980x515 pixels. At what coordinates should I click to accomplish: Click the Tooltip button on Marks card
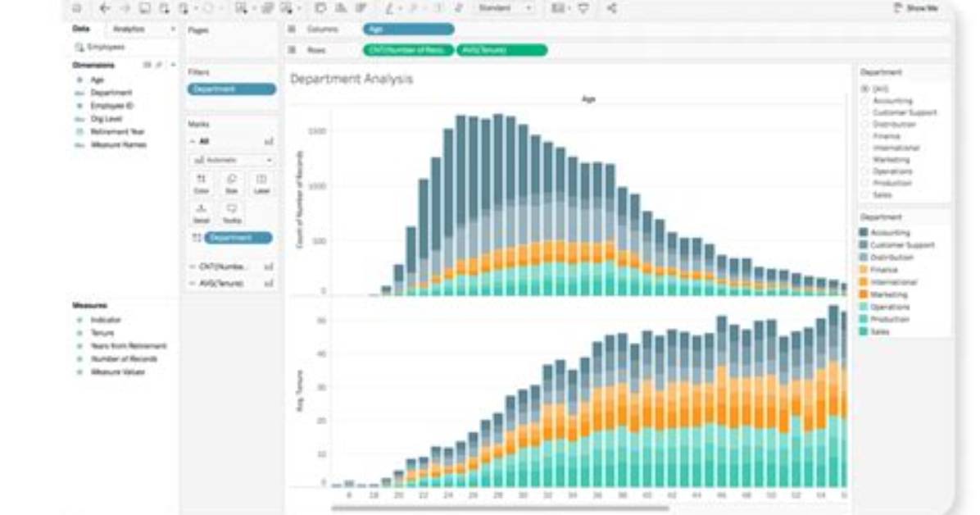pos(231,213)
